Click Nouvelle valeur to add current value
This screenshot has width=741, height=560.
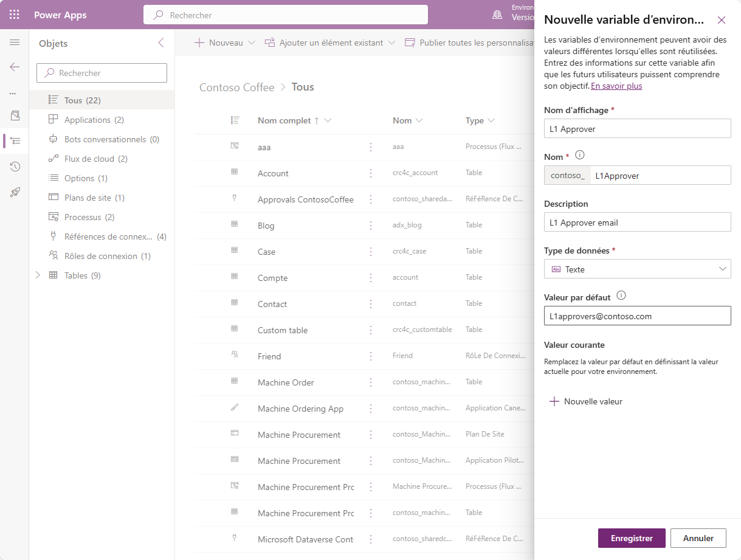click(x=586, y=401)
